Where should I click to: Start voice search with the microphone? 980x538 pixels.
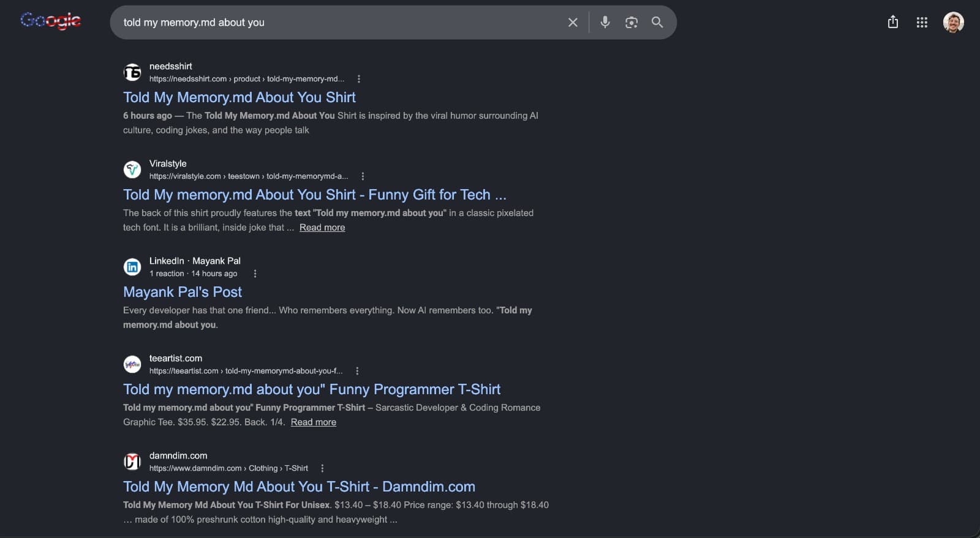[605, 23]
